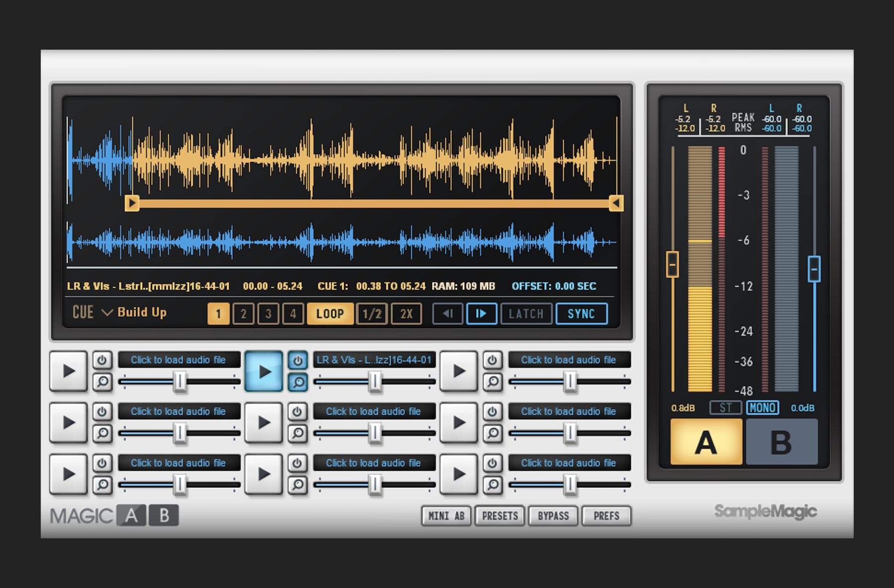Click magnifier icon of middle-right slot
This screenshot has width=894, height=588.
(x=492, y=433)
